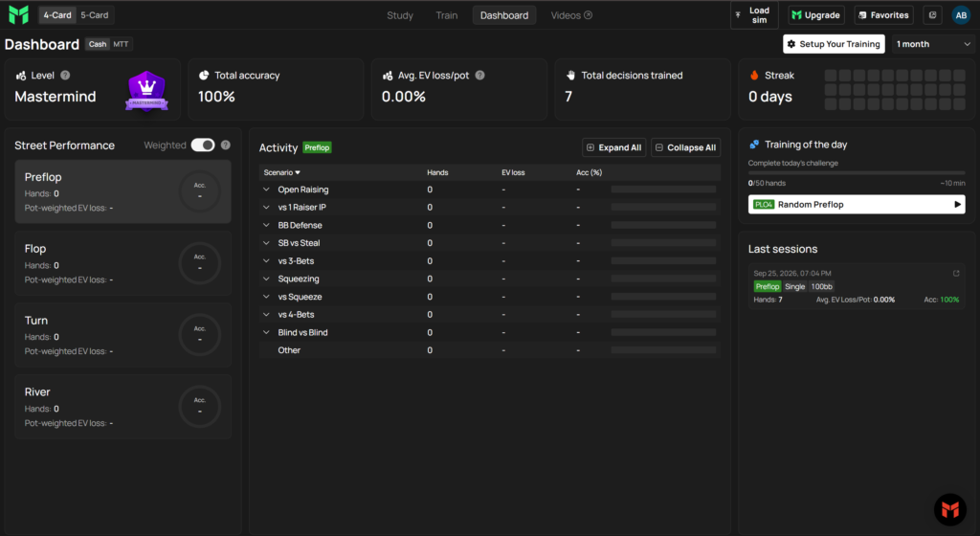Open the Study tab

[x=400, y=15]
